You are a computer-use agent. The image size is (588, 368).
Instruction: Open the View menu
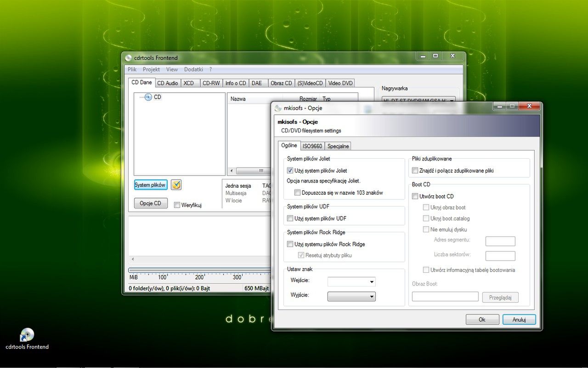172,69
